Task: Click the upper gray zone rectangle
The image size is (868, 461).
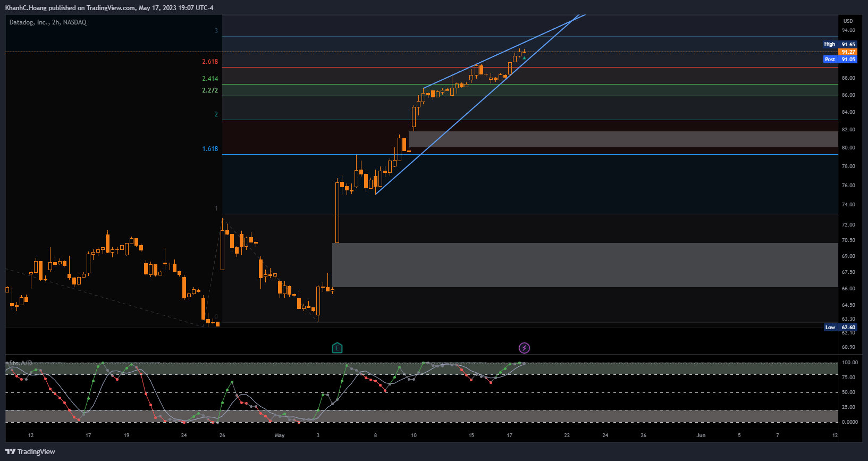Action: tap(623, 139)
